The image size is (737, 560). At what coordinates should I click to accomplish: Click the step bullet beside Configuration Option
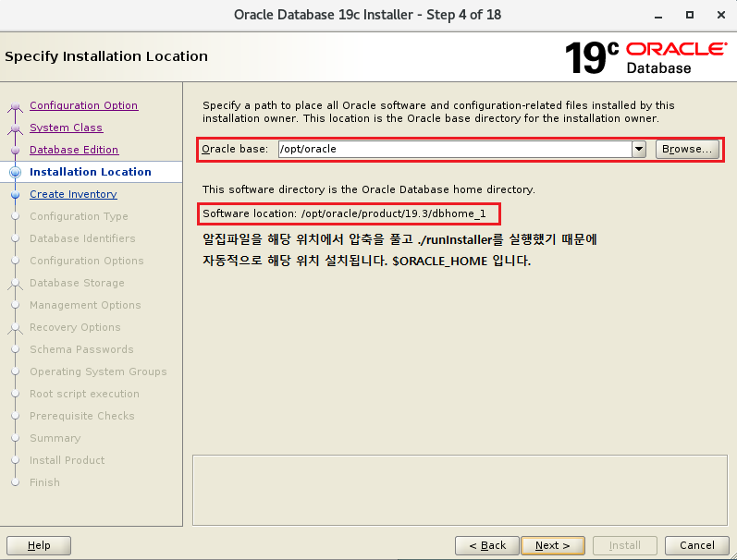pyautogui.click(x=15, y=105)
